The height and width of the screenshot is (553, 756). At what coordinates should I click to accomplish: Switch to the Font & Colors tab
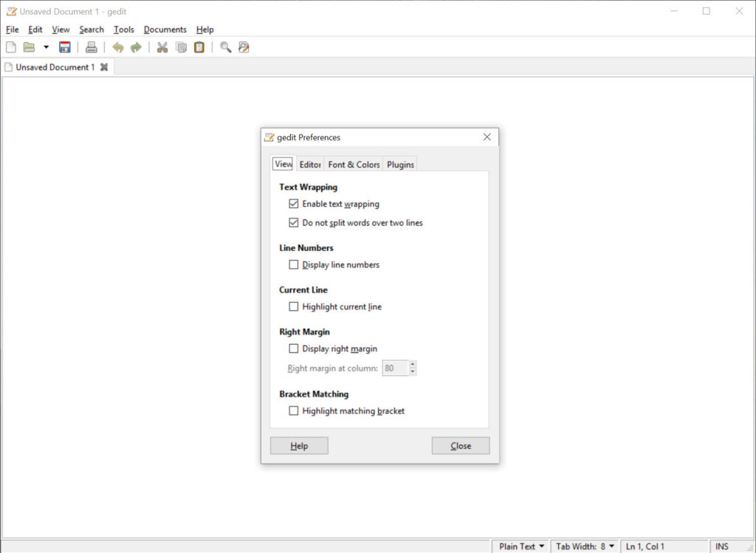tap(354, 165)
